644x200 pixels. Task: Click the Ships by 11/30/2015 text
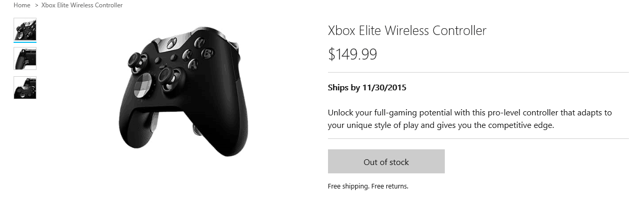point(367,88)
